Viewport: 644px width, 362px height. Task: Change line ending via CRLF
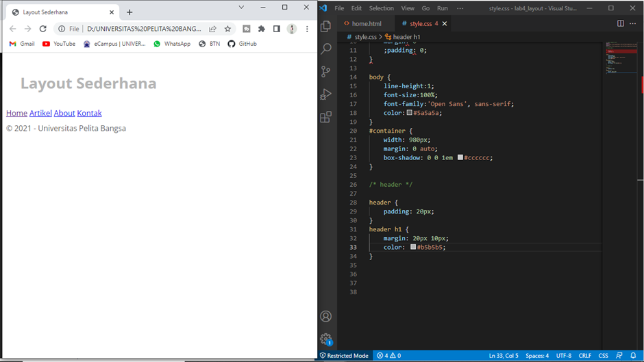[585, 356]
